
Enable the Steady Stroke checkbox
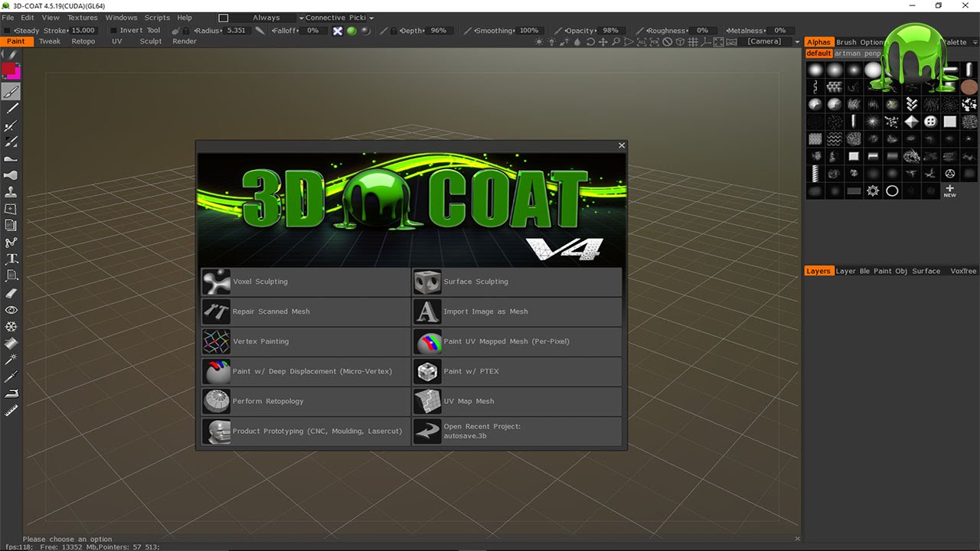click(8, 31)
